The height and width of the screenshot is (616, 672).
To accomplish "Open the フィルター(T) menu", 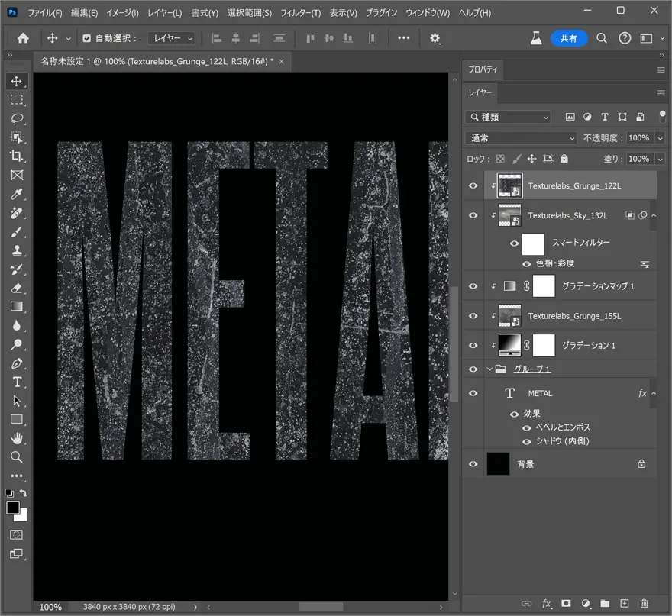I will 300,13.
